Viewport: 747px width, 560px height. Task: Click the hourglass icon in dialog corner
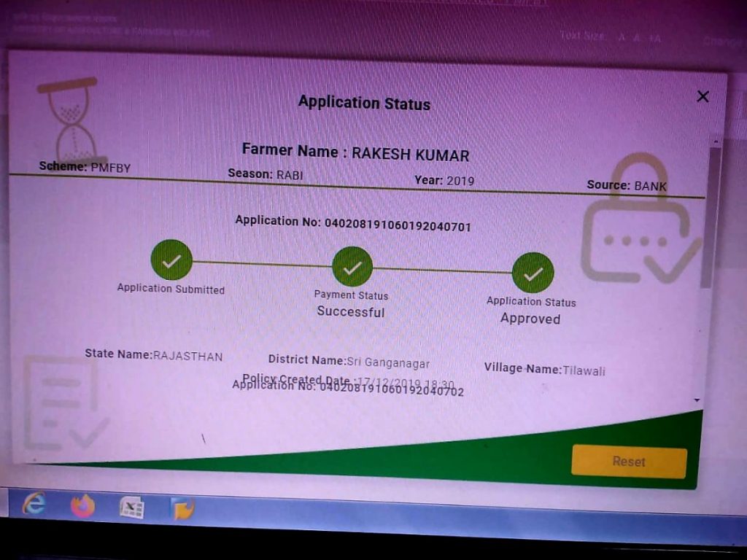pos(68,120)
